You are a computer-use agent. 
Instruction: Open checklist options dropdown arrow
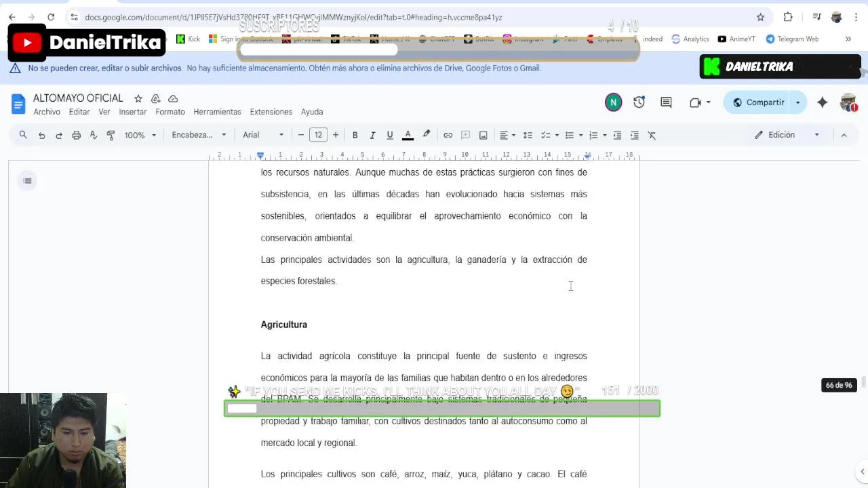click(x=557, y=135)
